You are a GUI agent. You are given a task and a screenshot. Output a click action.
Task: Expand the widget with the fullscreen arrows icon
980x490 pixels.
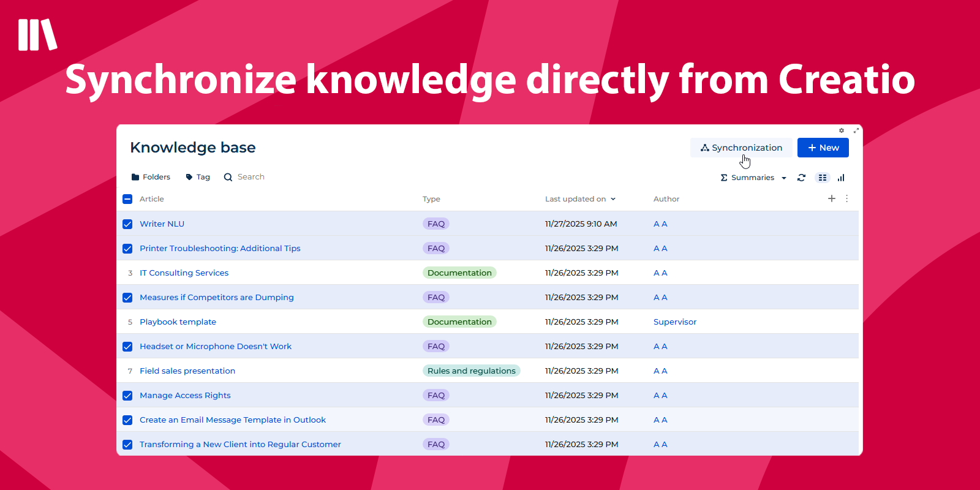point(856,130)
